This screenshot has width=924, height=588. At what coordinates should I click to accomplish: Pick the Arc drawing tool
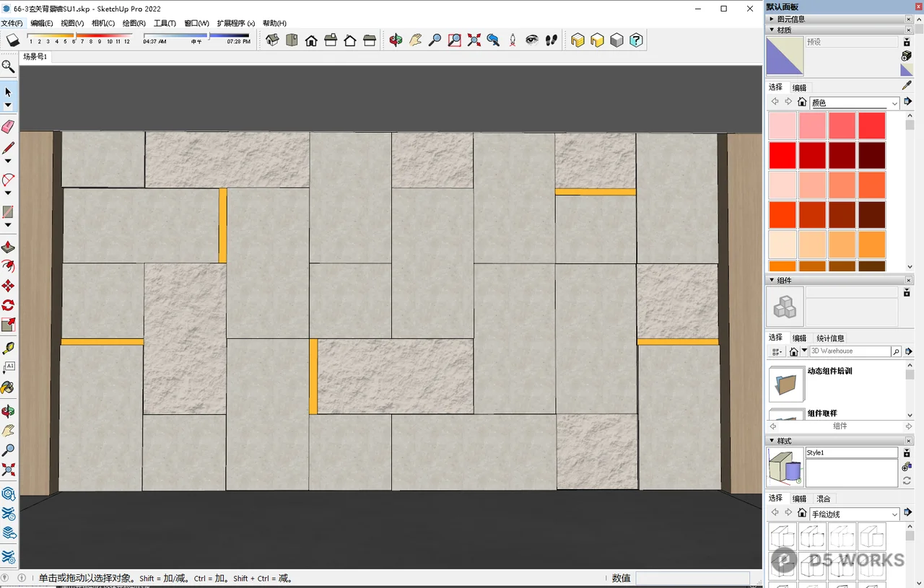pos(8,180)
